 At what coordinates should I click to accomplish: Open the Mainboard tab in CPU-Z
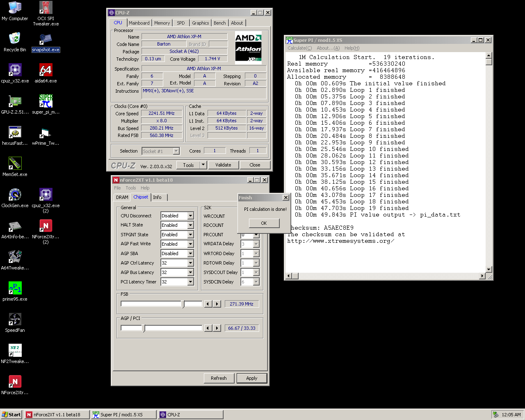(x=139, y=23)
